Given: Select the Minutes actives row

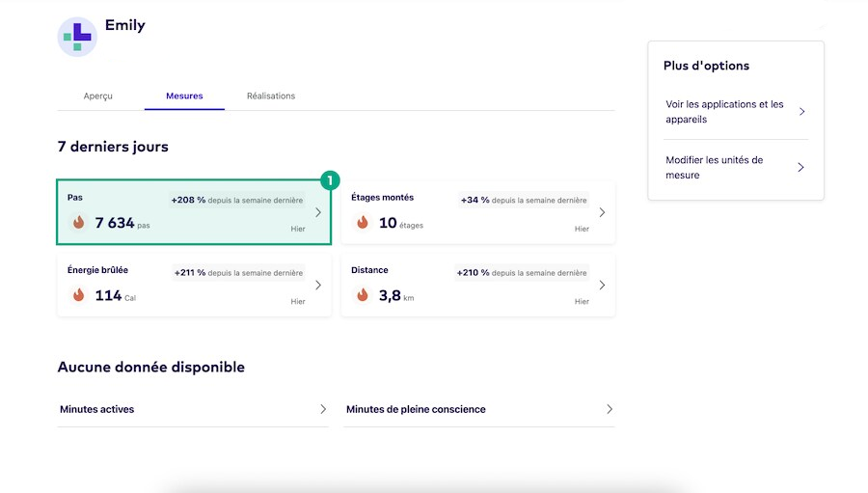Looking at the screenshot, I should pyautogui.click(x=193, y=409).
